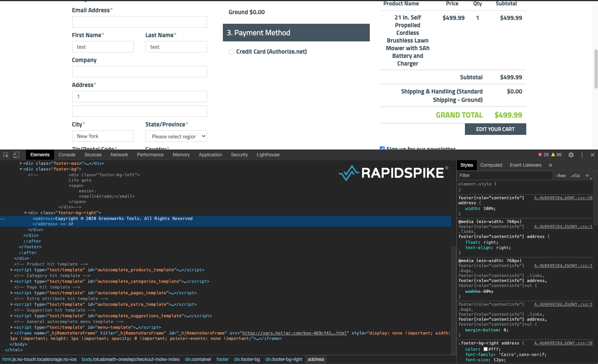Expand the _hjRemoteVarsFrame iframe node
The image size is (598, 364).
click(x=12, y=333)
